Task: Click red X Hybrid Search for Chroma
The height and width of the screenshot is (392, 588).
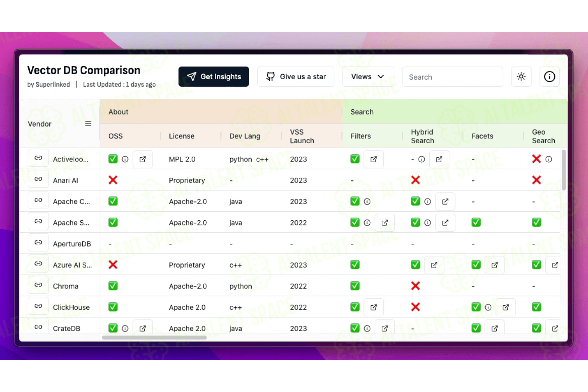Action: tap(416, 286)
